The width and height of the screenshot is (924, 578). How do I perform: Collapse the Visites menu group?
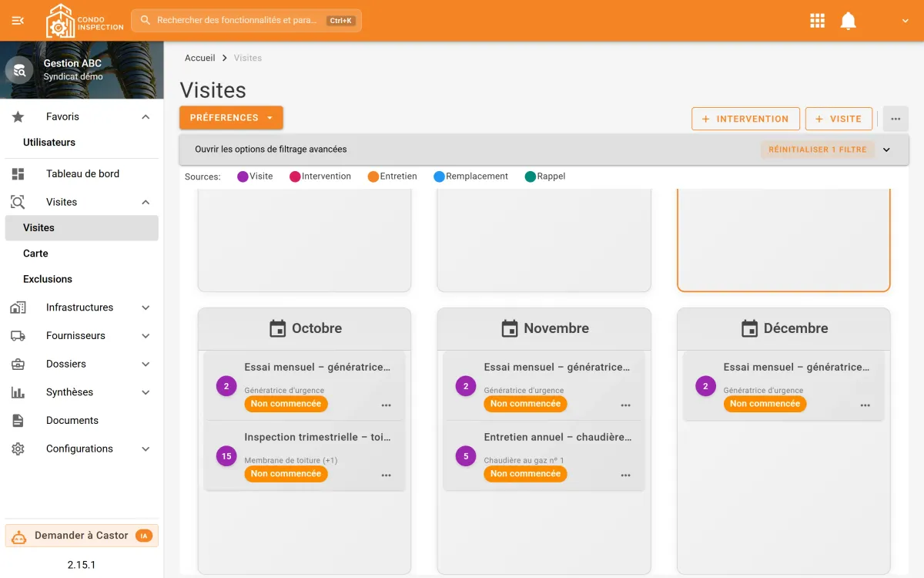[146, 202]
